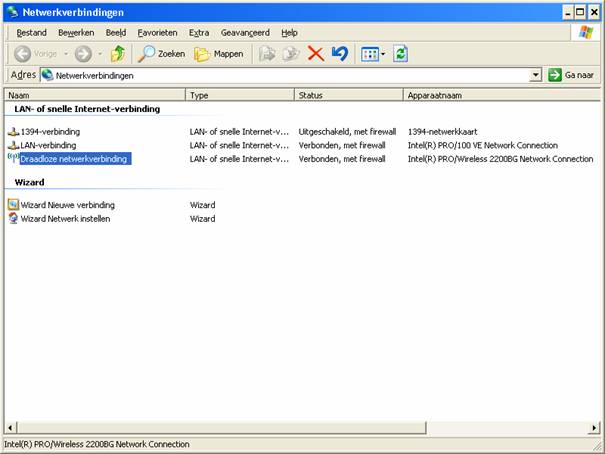Open the Geavanceerd menu

pyautogui.click(x=246, y=33)
